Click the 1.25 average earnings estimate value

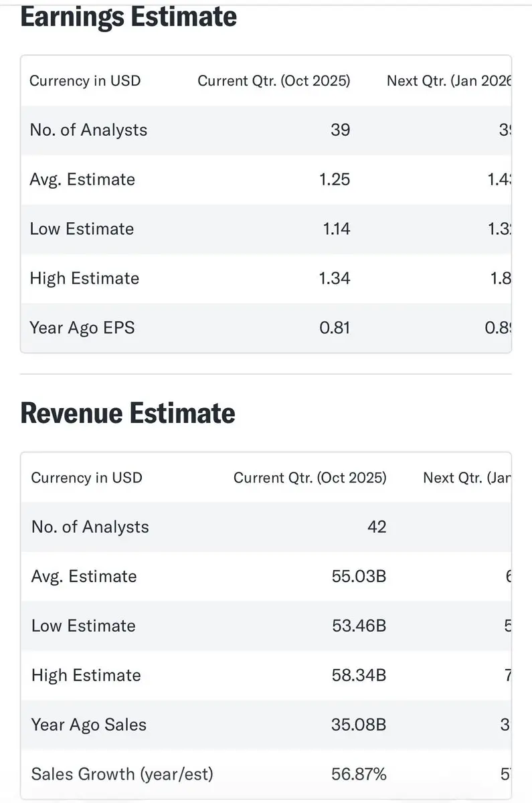coord(335,179)
